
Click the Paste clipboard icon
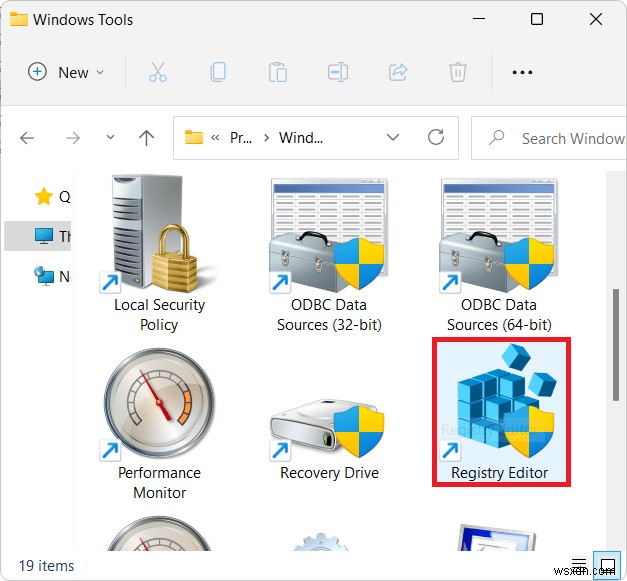click(x=278, y=72)
